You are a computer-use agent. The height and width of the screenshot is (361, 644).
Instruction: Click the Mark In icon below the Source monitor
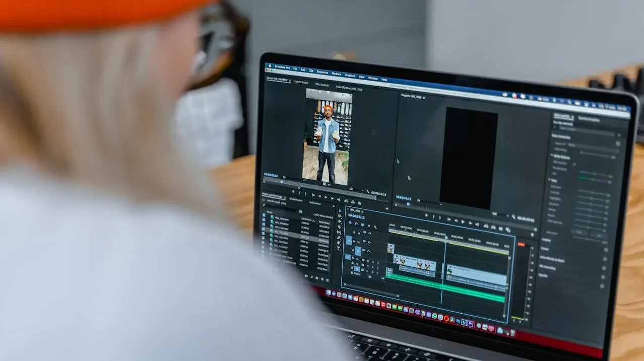pyautogui.click(x=300, y=192)
